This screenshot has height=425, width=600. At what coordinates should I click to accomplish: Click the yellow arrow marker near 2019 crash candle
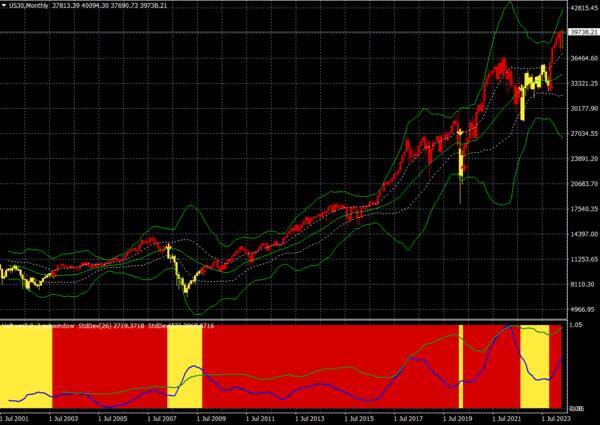pyautogui.click(x=460, y=133)
